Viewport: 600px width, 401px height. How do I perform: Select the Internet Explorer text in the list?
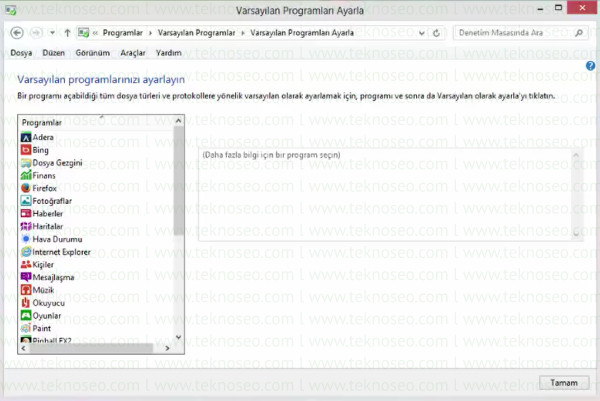click(61, 252)
